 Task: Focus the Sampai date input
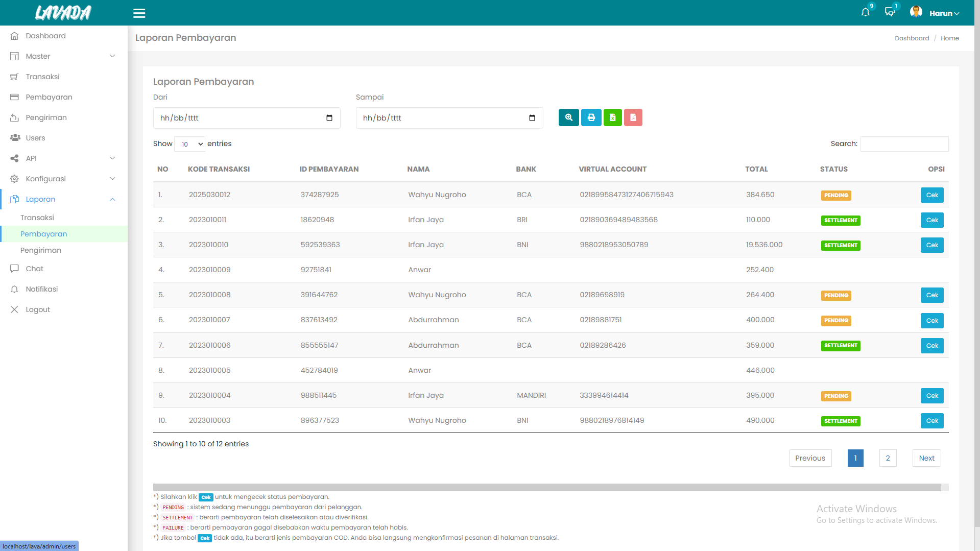coord(449,118)
